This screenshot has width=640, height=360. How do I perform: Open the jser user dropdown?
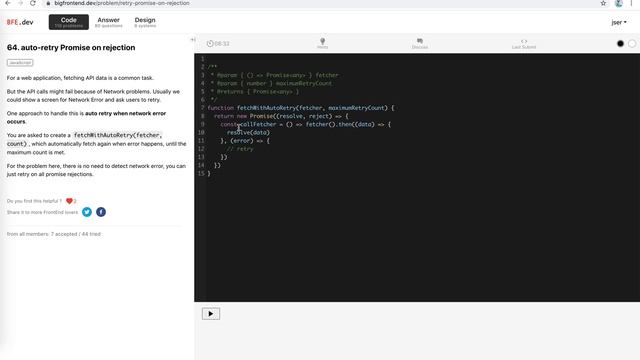click(619, 22)
